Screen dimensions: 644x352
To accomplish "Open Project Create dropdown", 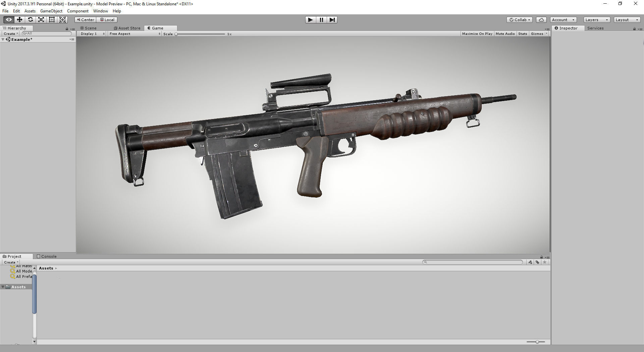I will click(x=11, y=262).
